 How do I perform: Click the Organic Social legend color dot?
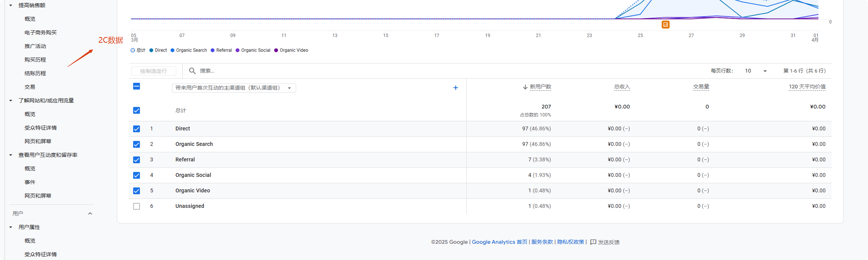[x=238, y=50]
